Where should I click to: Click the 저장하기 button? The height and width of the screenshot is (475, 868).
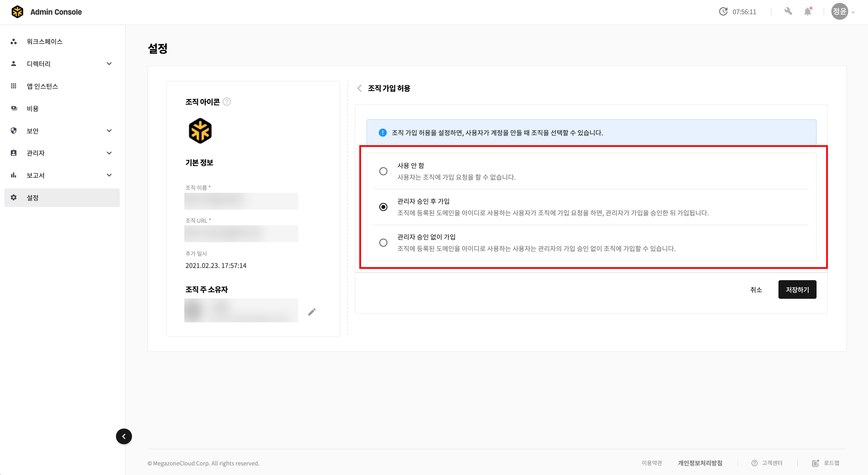point(797,289)
